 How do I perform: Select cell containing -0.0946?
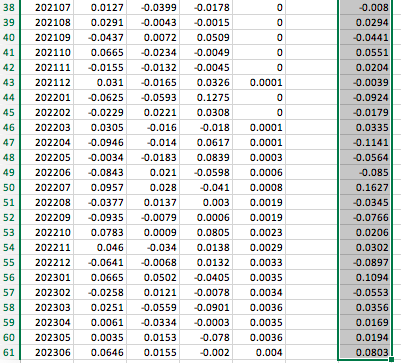point(100,142)
